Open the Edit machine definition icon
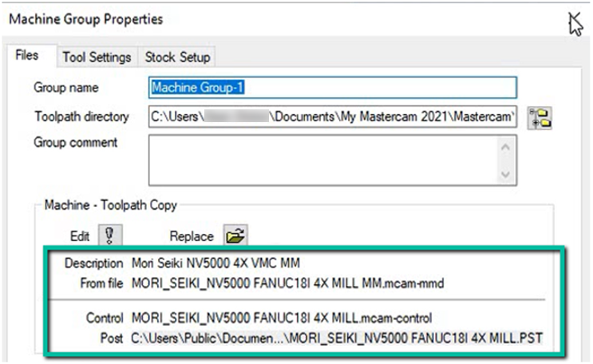Viewport: 593px width, 364px height. click(x=110, y=235)
